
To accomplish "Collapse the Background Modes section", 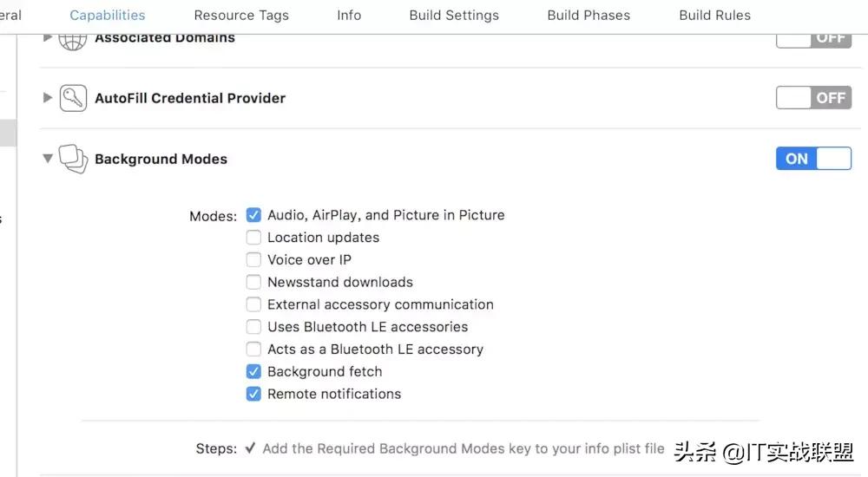I will coord(48,159).
